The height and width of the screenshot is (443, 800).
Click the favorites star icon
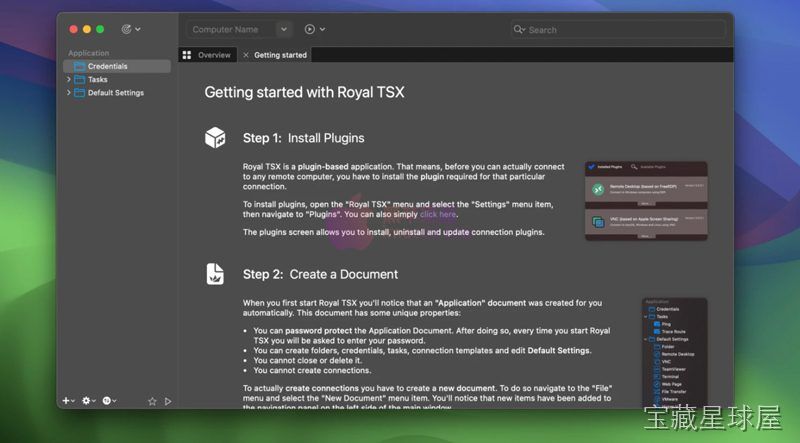pos(152,401)
